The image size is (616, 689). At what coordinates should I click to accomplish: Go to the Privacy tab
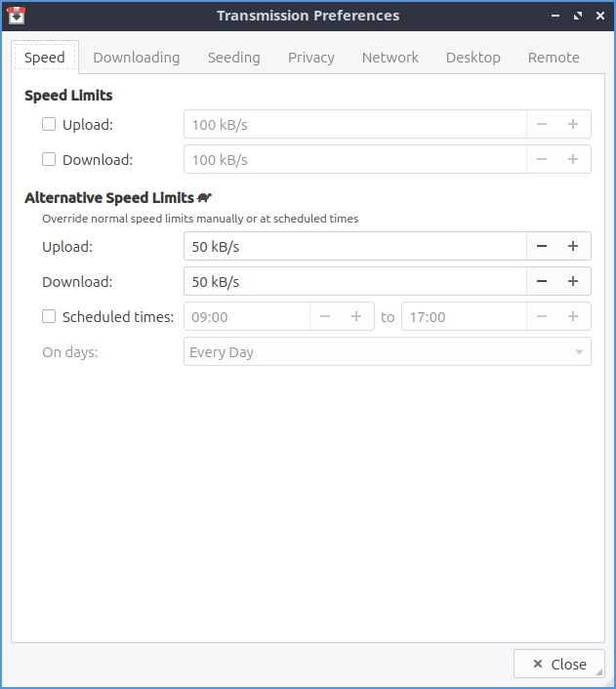pyautogui.click(x=311, y=58)
